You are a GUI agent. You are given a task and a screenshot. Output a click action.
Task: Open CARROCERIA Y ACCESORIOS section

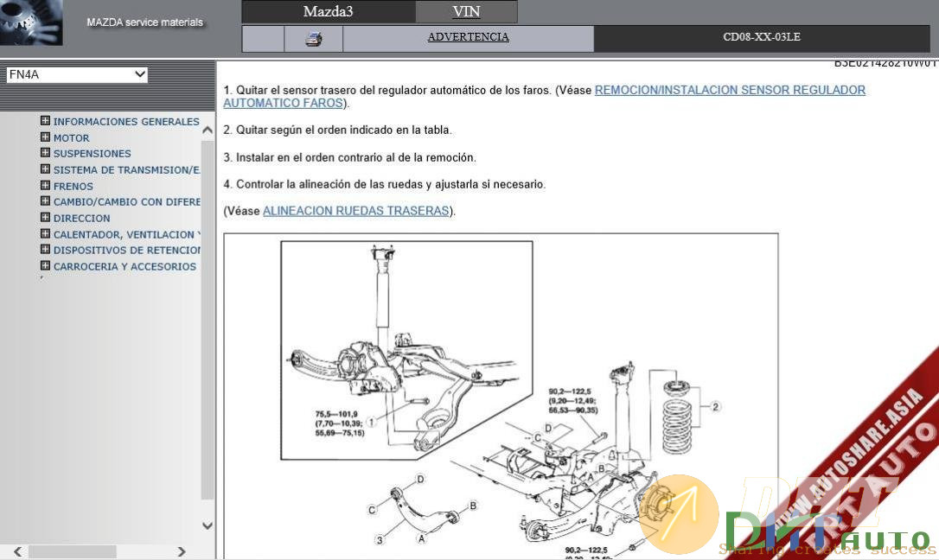125,266
